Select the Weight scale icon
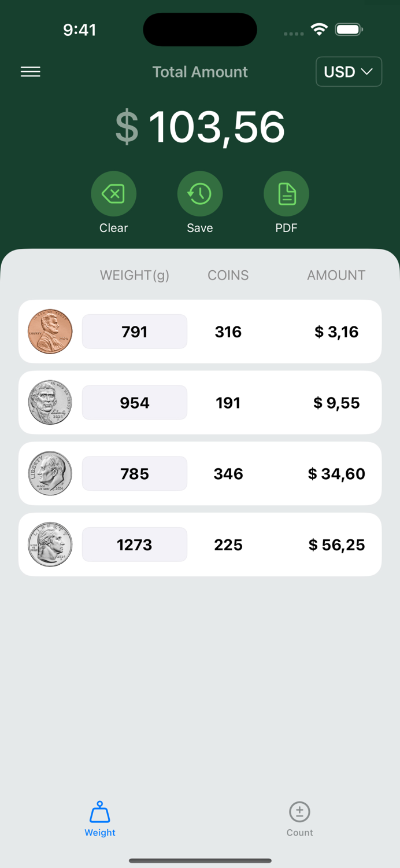Screen dimensions: 400x868 click(x=99, y=814)
